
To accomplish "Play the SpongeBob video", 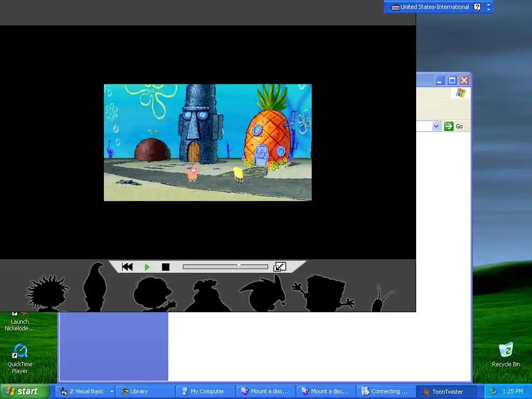I will (147, 267).
